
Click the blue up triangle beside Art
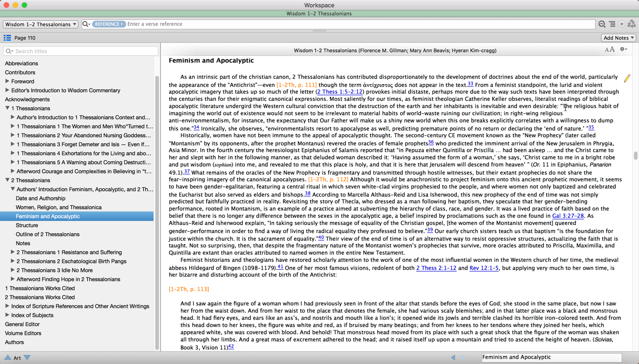(x=8, y=358)
